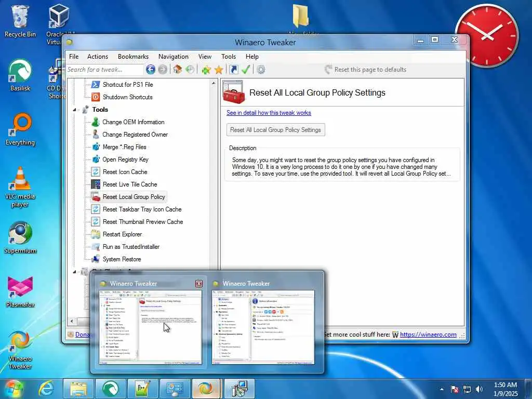
Task: Click the blue Back navigation arrow
Action: coord(151,70)
